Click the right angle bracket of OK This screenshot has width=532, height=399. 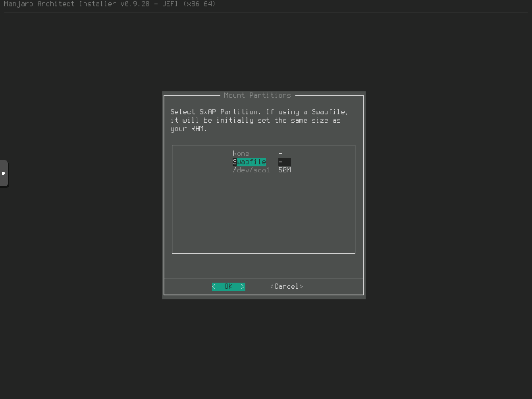(243, 287)
